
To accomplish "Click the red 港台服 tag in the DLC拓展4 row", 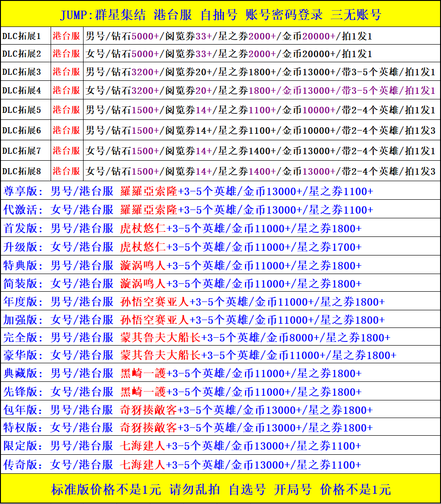I will [x=66, y=91].
